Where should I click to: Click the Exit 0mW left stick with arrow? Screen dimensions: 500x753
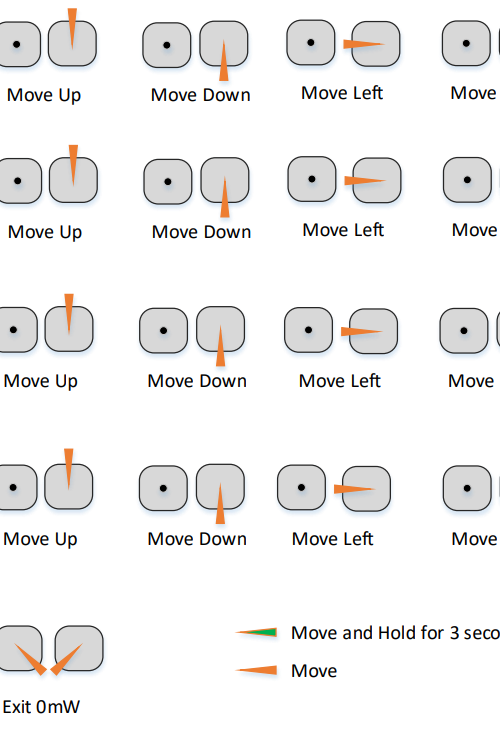pyautogui.click(x=20, y=648)
